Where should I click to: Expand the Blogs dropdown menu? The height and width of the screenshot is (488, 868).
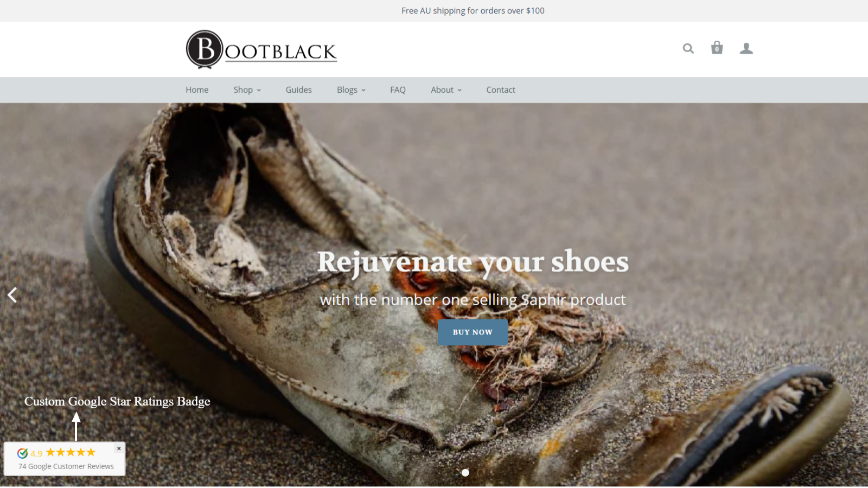(351, 90)
